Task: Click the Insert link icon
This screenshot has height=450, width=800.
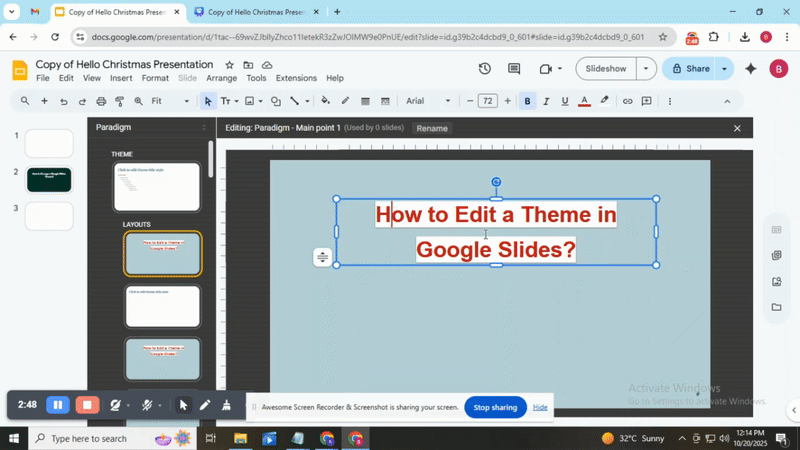Action: [627, 101]
